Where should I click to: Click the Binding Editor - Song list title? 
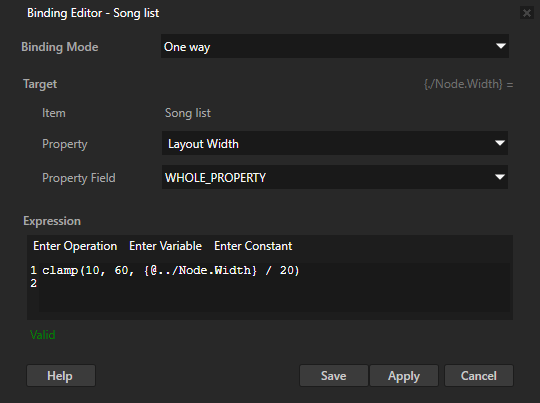pos(93,13)
